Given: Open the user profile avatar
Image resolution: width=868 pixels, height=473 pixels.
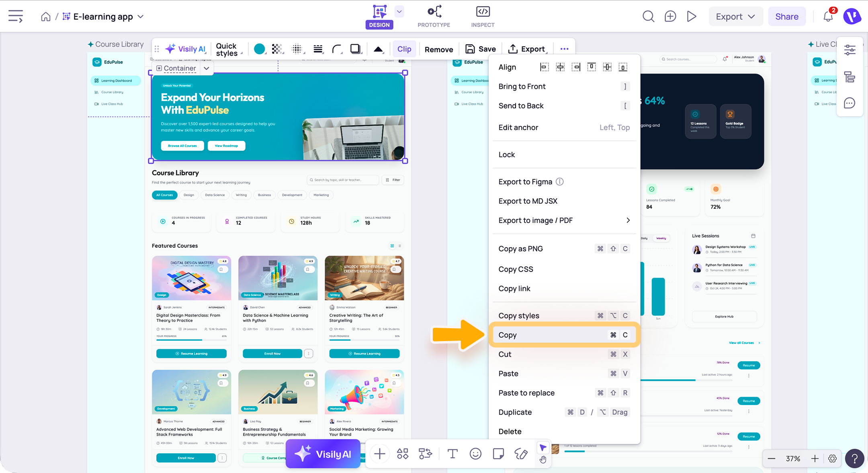Looking at the screenshot, I should (852, 16).
